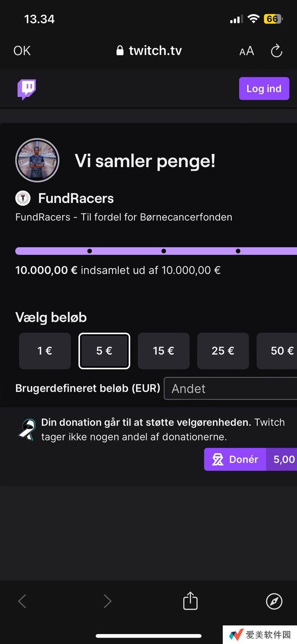
Task: Tap the charity ribbon icon
Action: point(27,429)
